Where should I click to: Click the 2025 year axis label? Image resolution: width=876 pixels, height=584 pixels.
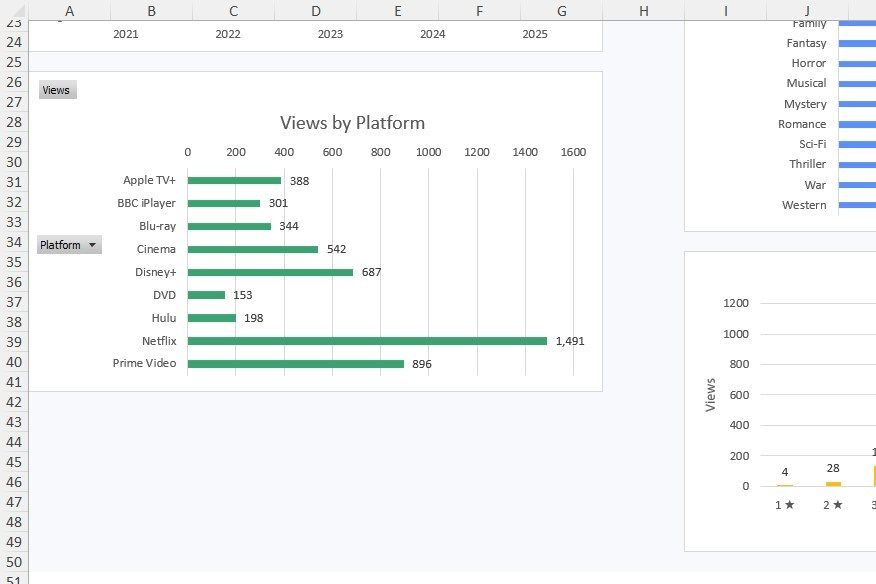pos(535,34)
